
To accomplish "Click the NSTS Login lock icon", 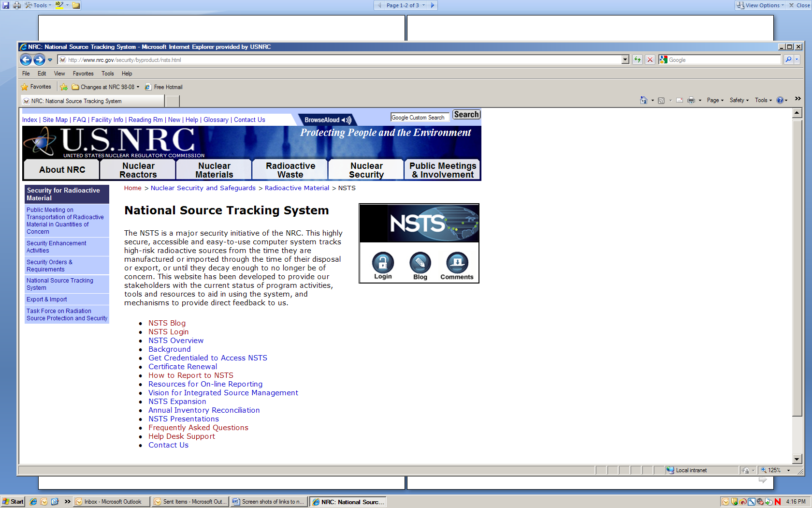I will click(x=383, y=263).
